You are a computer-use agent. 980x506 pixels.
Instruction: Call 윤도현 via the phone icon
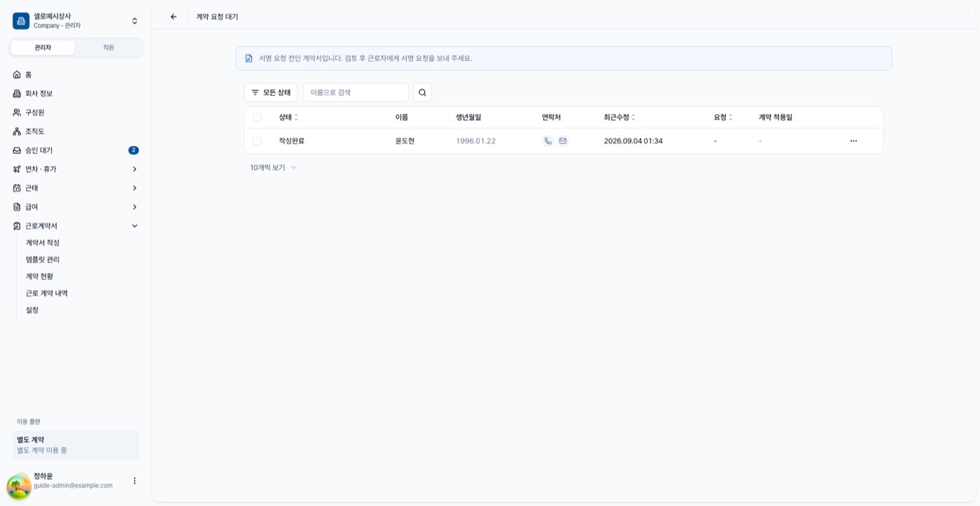547,141
